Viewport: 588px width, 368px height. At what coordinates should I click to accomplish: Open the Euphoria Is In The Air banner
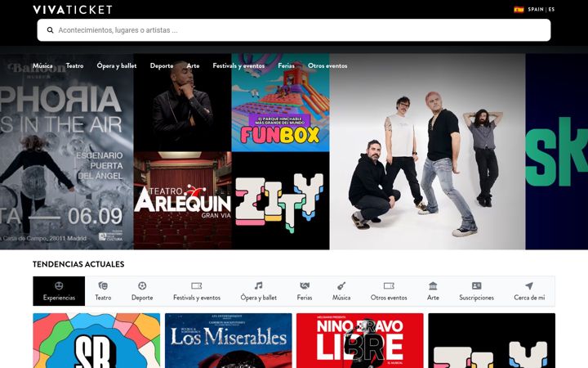tap(67, 151)
